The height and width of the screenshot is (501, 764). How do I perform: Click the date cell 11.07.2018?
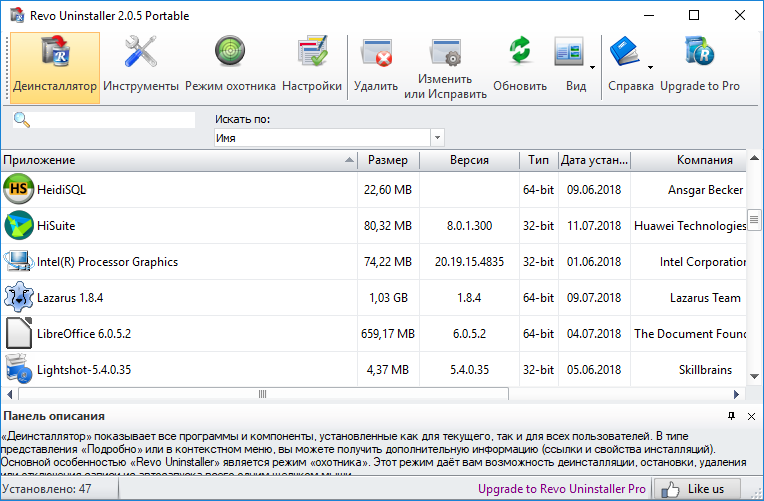pos(594,226)
